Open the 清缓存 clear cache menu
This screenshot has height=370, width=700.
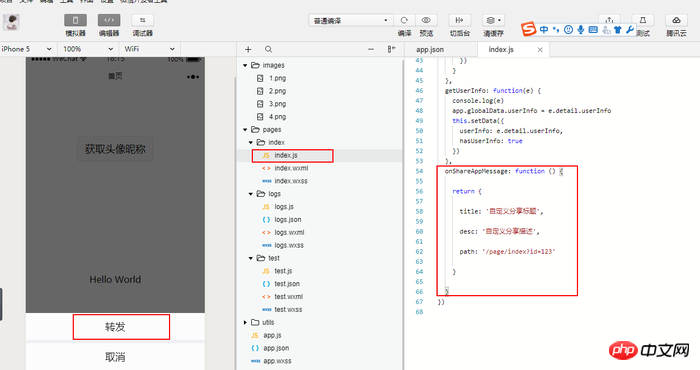(x=493, y=20)
